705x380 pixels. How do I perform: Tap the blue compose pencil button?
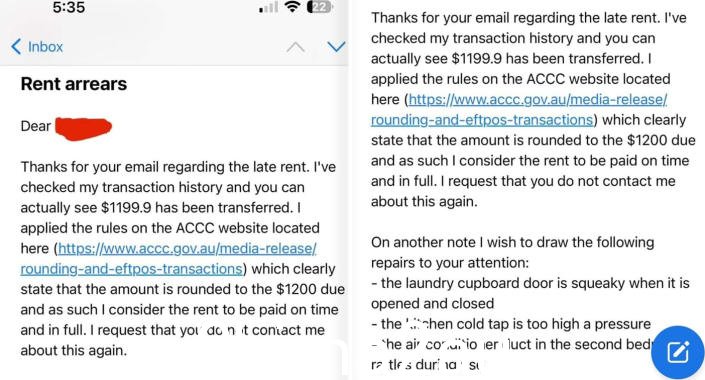pyautogui.click(x=678, y=352)
